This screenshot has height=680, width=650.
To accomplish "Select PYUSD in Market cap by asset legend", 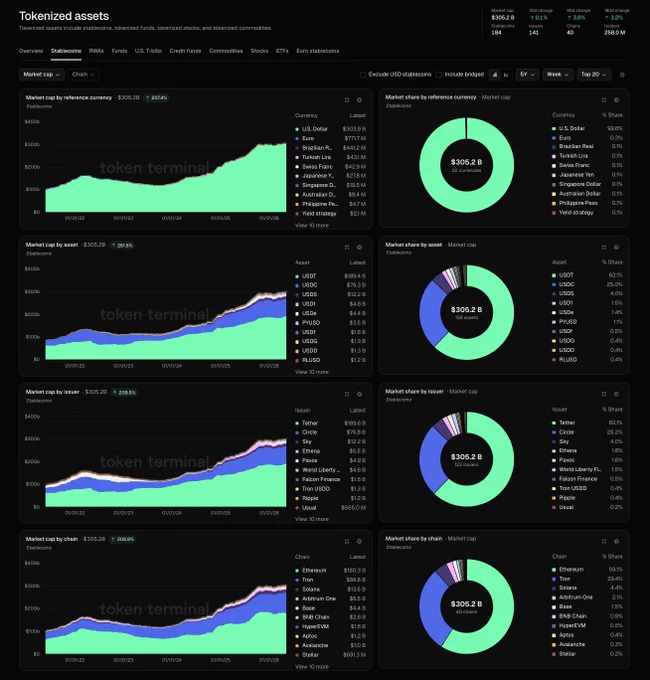I will pos(330,323).
